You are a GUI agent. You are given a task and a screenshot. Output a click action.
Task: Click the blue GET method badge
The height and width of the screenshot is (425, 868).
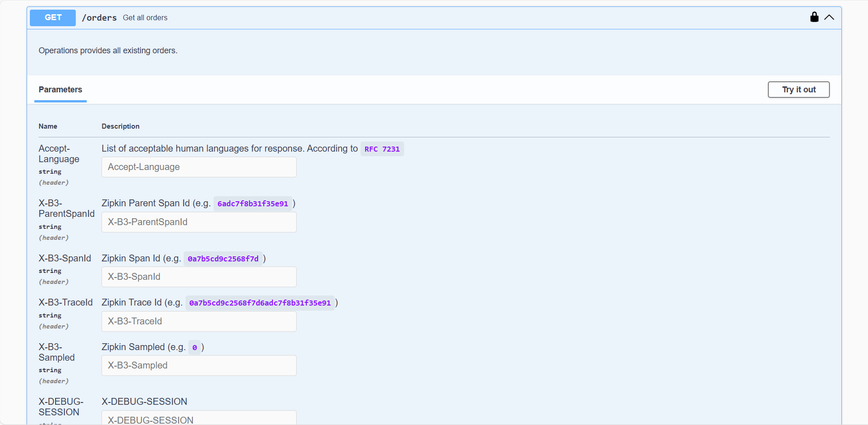click(52, 17)
